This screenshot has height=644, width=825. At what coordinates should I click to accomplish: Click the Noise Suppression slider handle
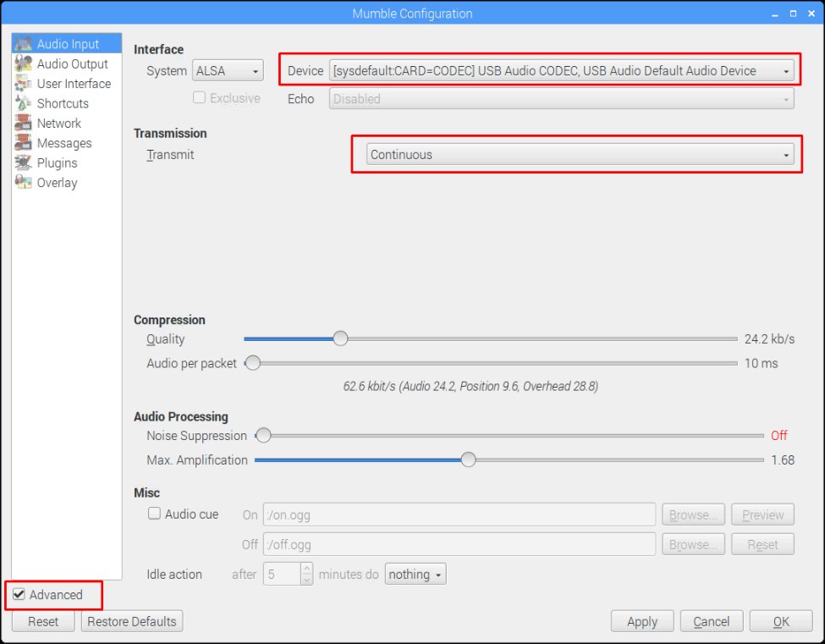click(x=263, y=435)
